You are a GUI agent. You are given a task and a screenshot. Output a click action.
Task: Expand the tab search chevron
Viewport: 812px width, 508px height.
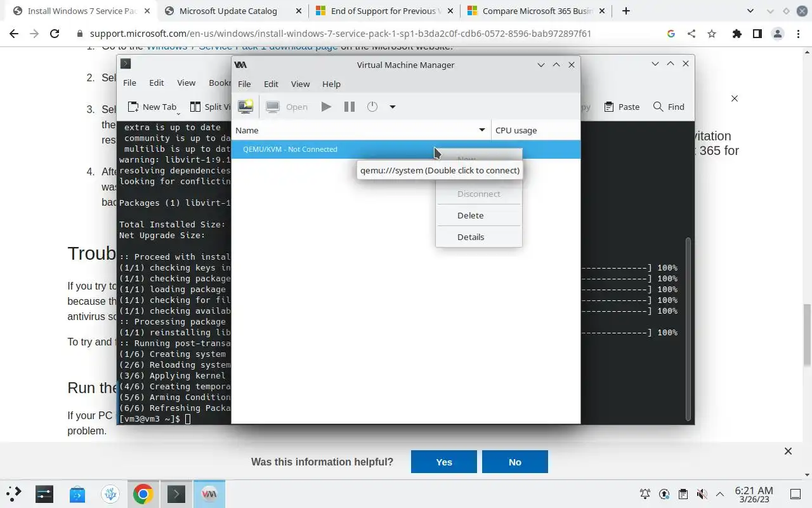(x=750, y=11)
